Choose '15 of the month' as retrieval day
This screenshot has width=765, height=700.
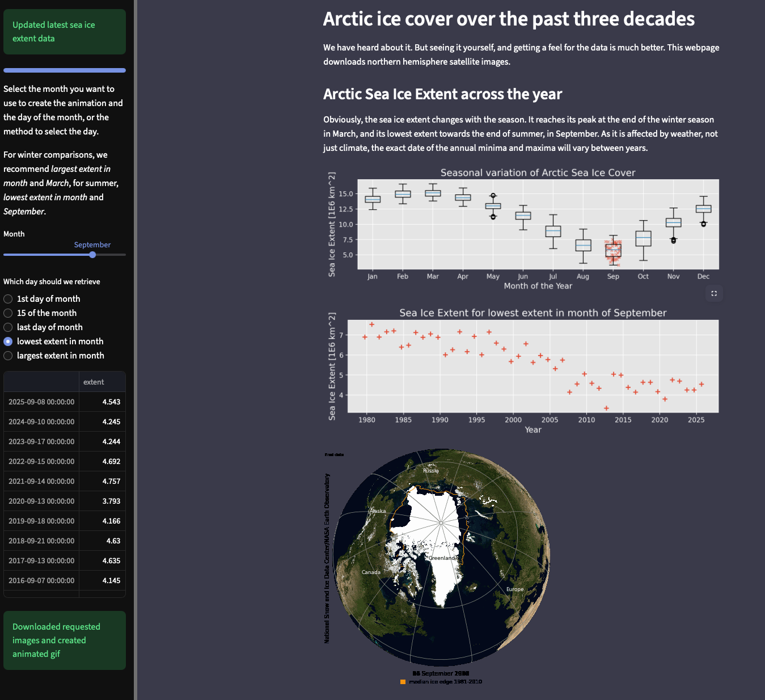[x=8, y=313]
